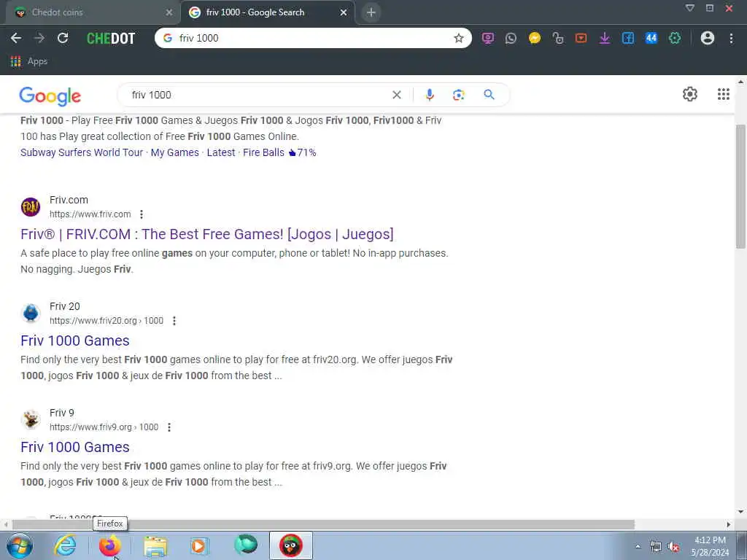Screen dimensions: 747x560
Task: Open the Apps bookmarks shortcut
Action: [29, 61]
